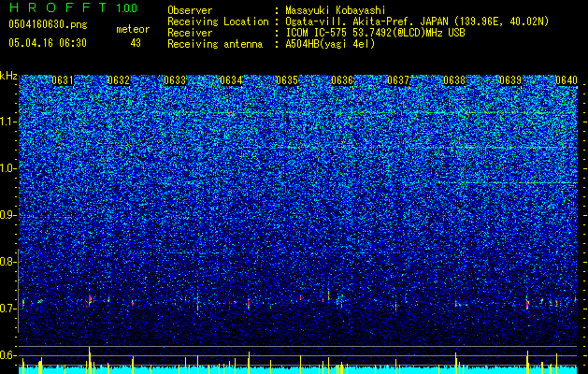Click the 0640 time marker
The width and height of the screenshot is (588, 374).
pyautogui.click(x=566, y=80)
